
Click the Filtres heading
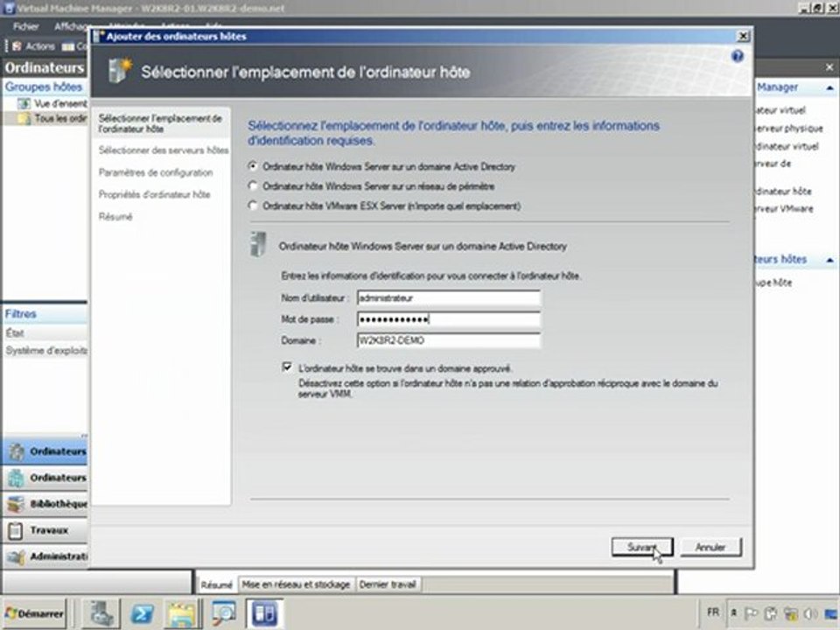pyautogui.click(x=20, y=313)
